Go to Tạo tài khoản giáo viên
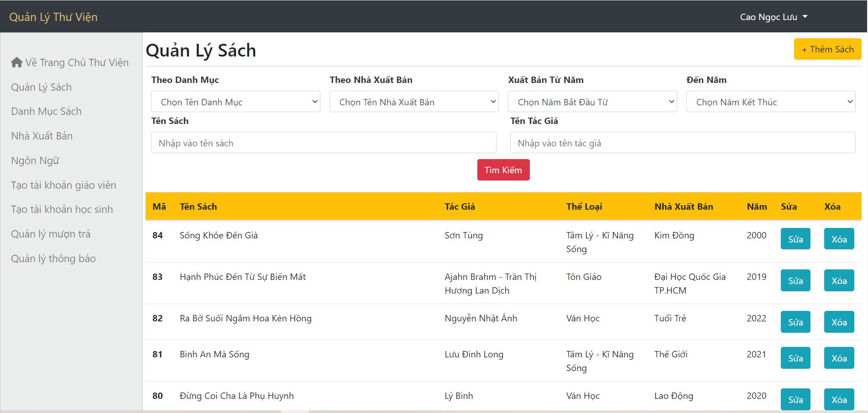 click(x=63, y=185)
